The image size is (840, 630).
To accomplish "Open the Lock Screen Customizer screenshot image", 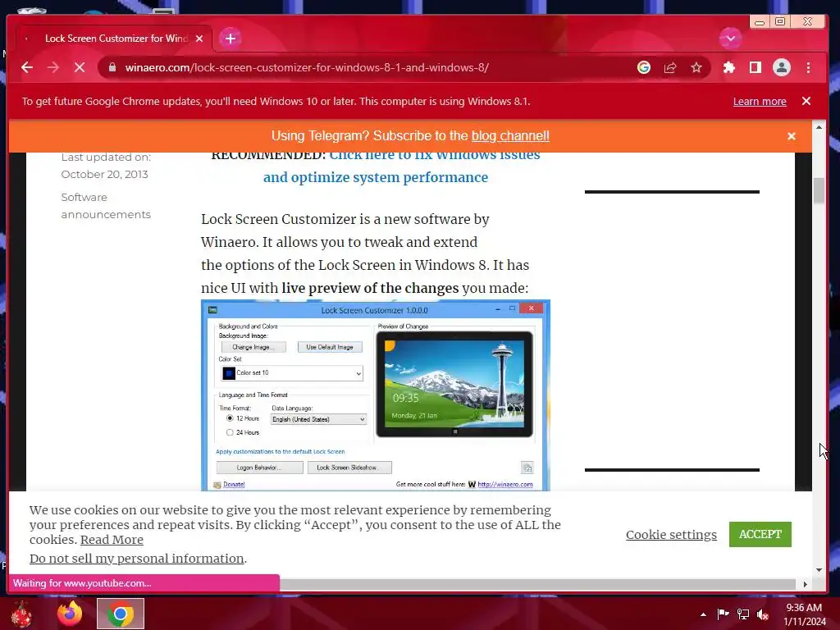I will pos(376,395).
